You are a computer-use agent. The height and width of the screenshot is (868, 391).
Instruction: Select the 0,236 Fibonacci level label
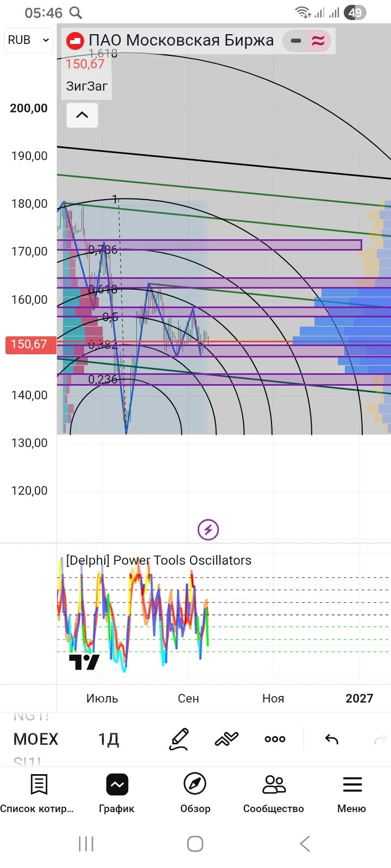pyautogui.click(x=103, y=379)
